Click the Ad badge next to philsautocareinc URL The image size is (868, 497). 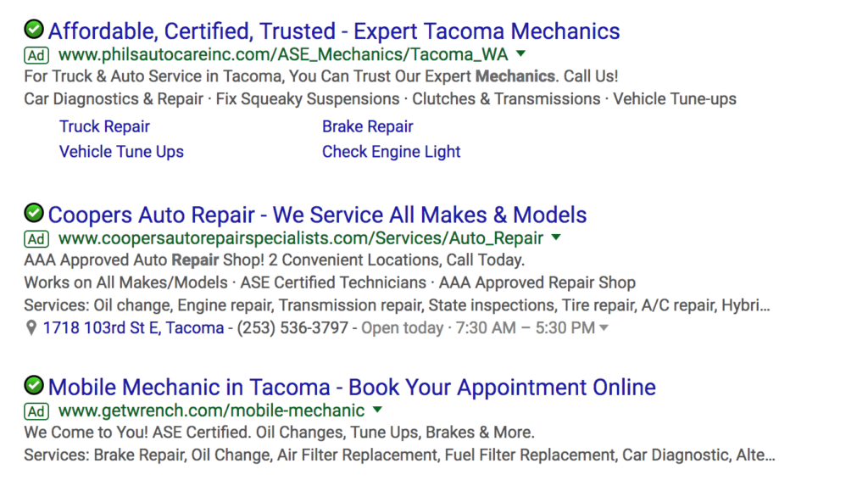tap(36, 55)
